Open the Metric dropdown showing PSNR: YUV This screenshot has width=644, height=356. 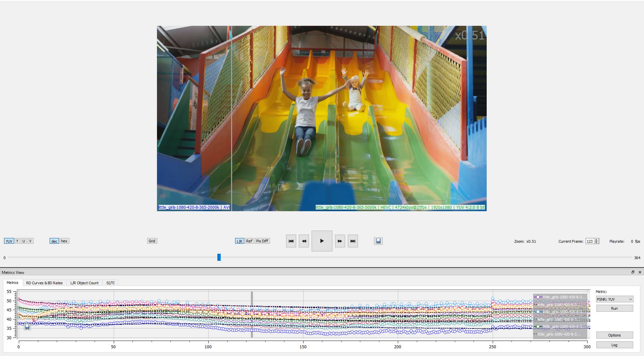614,299
